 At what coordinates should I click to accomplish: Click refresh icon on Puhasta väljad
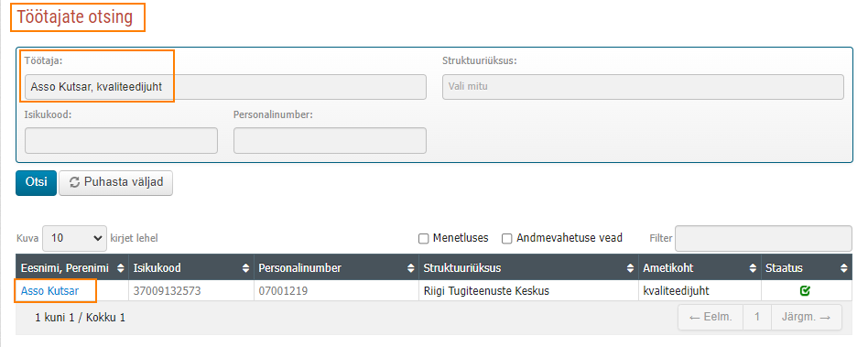point(75,182)
